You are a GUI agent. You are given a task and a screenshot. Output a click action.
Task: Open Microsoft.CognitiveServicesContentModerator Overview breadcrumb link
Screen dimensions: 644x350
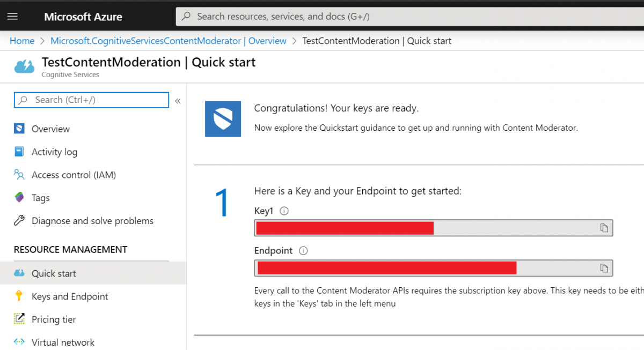pyautogui.click(x=169, y=41)
